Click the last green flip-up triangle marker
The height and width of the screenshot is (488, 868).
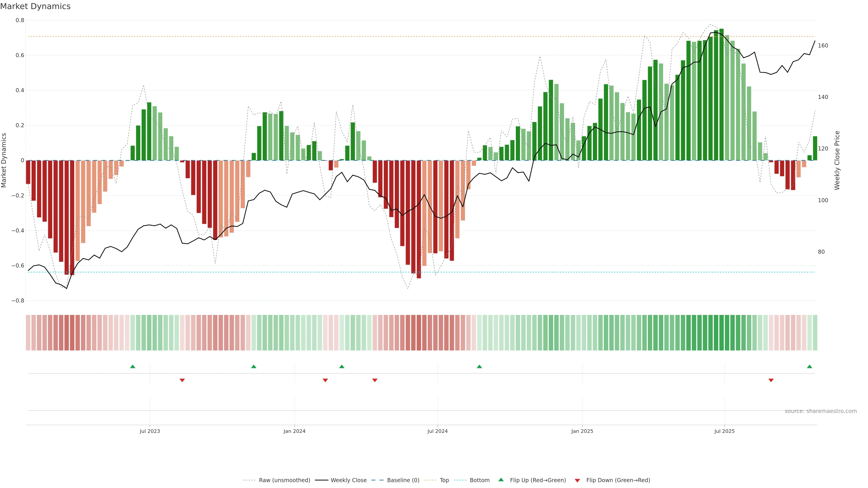809,366
